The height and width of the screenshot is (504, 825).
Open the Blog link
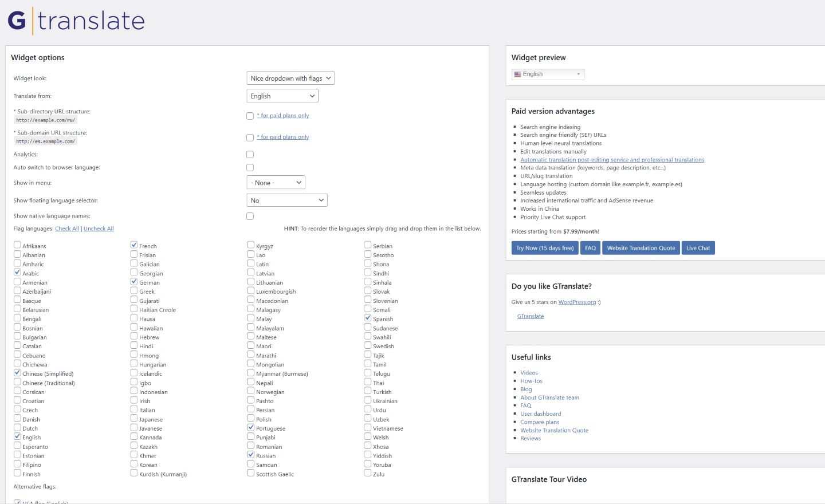pos(526,389)
